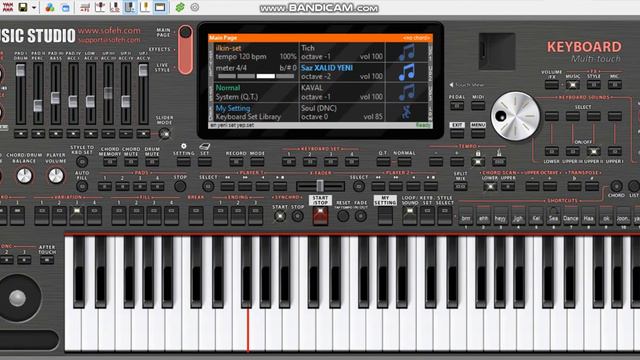Toggle SYNCHRO START button
This screenshot has height=360, width=640.
(280, 216)
